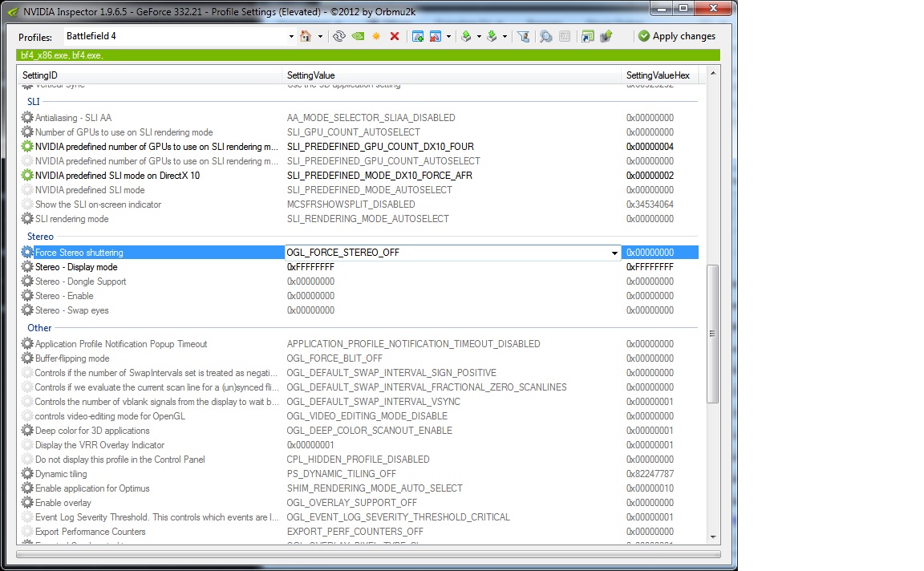Open the dropdown arrow beside remove application icon

448,37
